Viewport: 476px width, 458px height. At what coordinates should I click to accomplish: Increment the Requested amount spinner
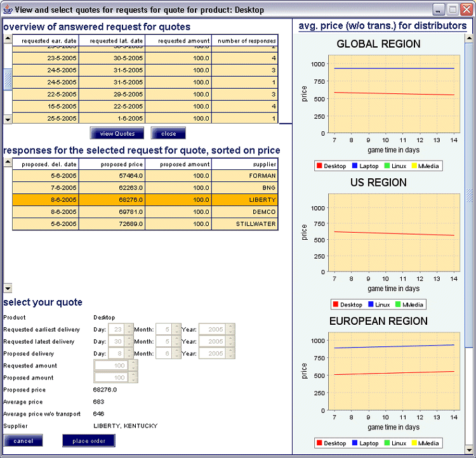(133, 363)
